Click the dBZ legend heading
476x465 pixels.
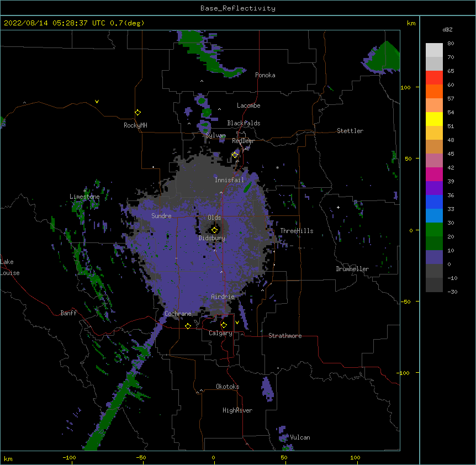coord(447,29)
